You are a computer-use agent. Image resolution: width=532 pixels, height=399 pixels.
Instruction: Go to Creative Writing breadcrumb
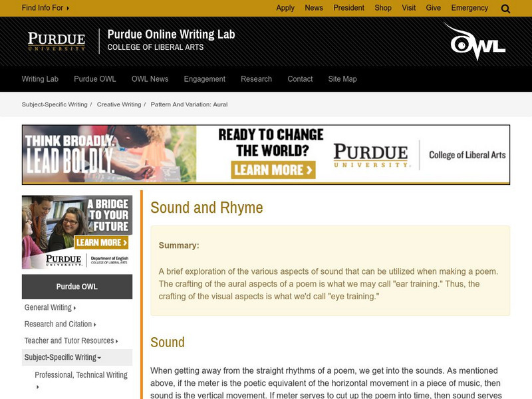point(119,104)
